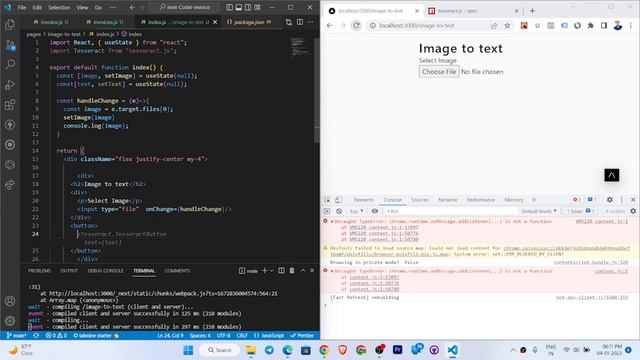640x360 pixels.
Task: Open new terminal launch profile dropdown arrow
Action: pyautogui.click(x=271, y=271)
